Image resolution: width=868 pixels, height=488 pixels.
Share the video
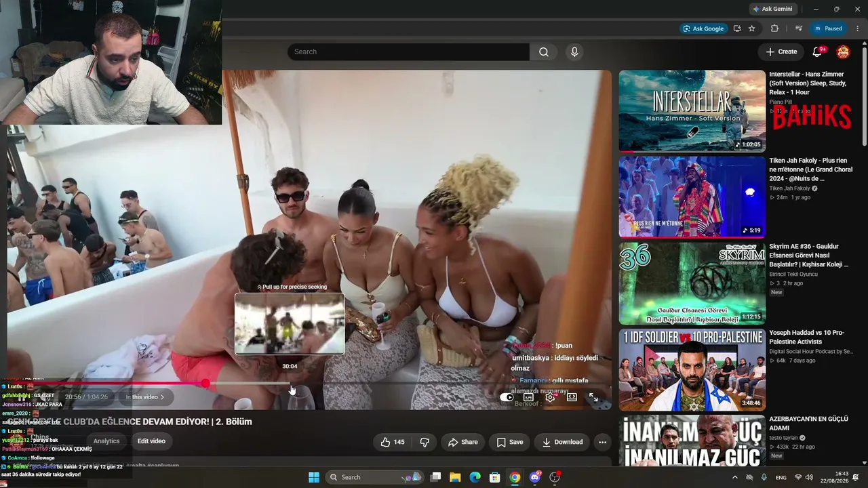point(462,442)
